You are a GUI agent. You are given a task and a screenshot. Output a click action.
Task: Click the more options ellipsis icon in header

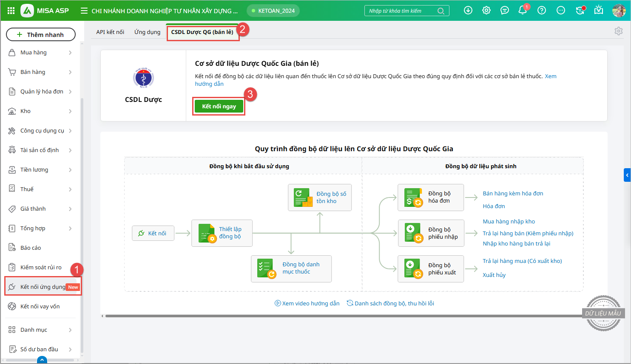pyautogui.click(x=561, y=10)
